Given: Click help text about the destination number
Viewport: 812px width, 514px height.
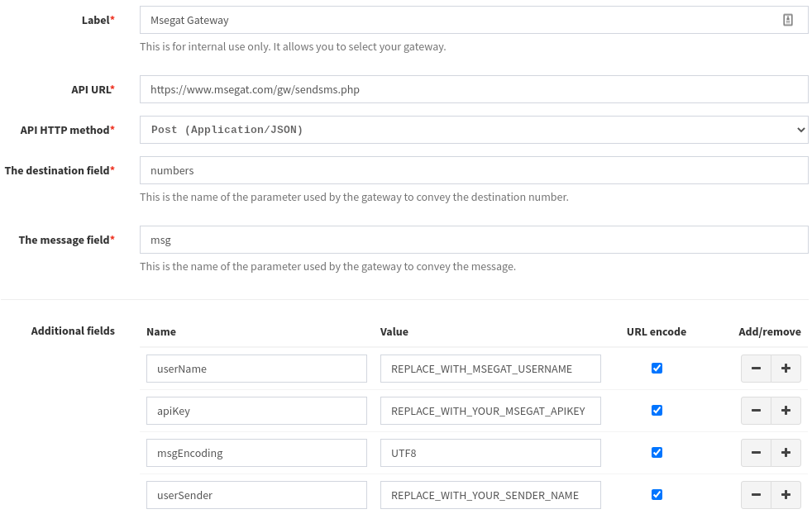Looking at the screenshot, I should point(354,198).
